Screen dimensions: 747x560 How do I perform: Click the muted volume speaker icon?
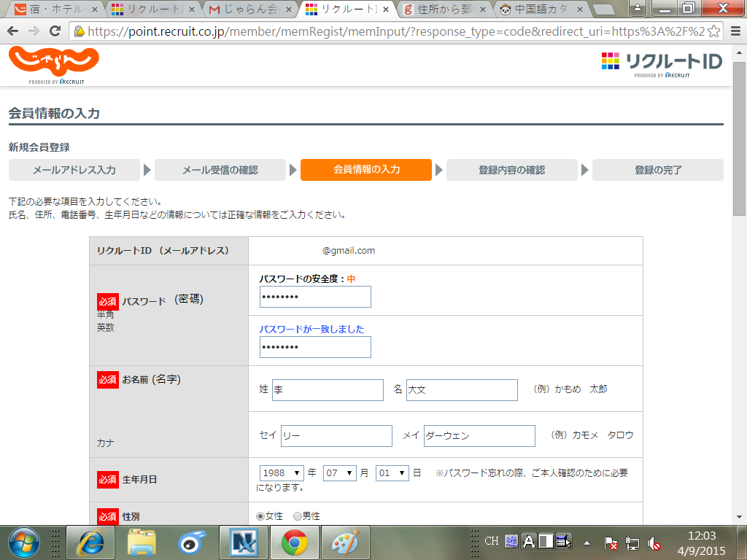point(654,542)
